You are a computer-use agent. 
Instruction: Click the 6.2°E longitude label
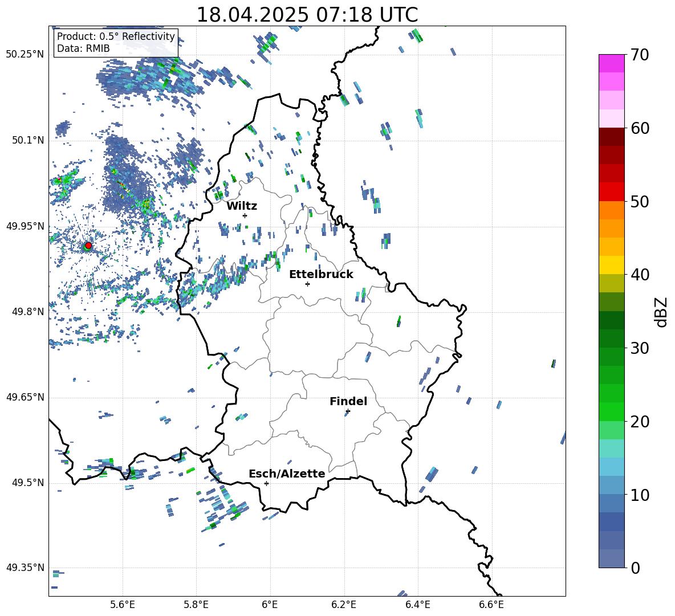point(344,605)
